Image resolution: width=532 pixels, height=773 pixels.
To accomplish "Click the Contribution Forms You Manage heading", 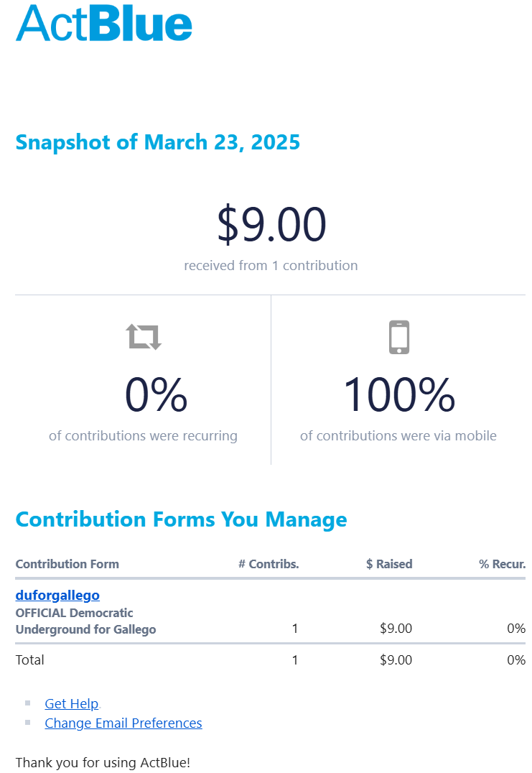I will (x=181, y=519).
